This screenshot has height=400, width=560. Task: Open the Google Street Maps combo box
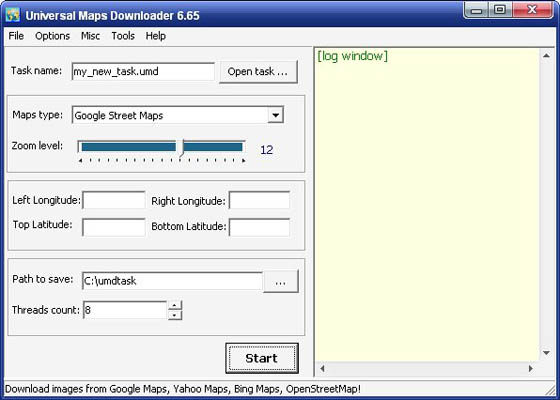178,115
